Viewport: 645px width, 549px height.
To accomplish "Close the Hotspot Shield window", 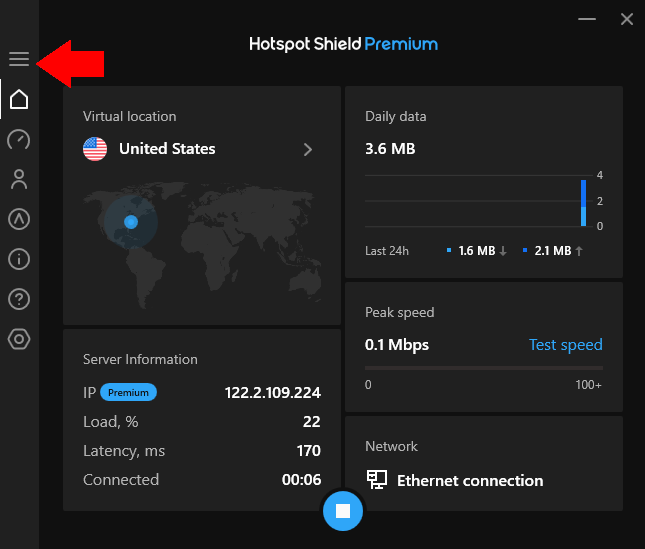I will [x=627, y=19].
